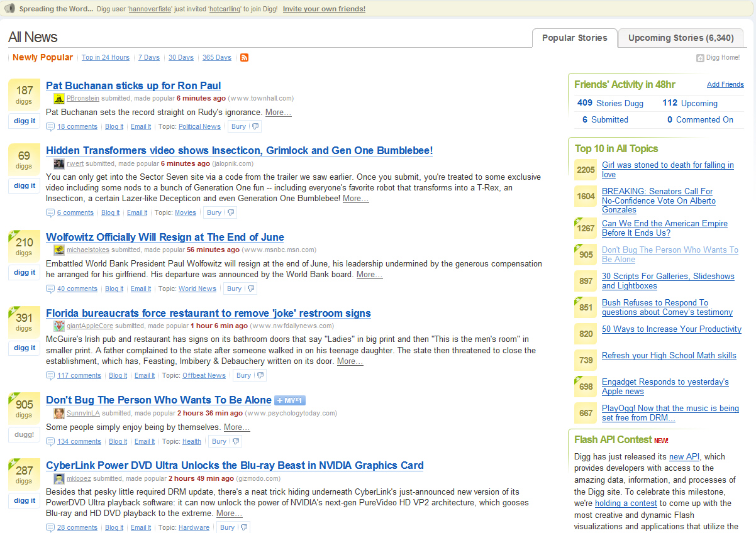The height and width of the screenshot is (533, 756).
Task: Open the Political News topic
Action: point(199,127)
